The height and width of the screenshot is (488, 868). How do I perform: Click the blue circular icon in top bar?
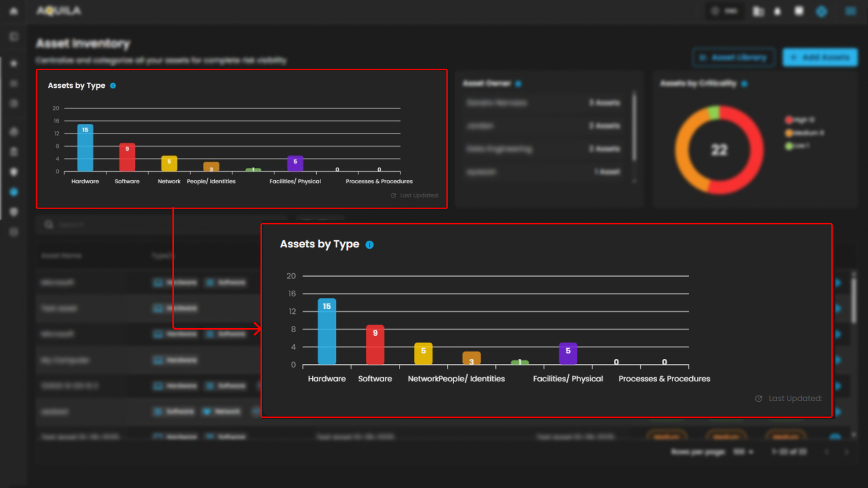click(x=822, y=11)
